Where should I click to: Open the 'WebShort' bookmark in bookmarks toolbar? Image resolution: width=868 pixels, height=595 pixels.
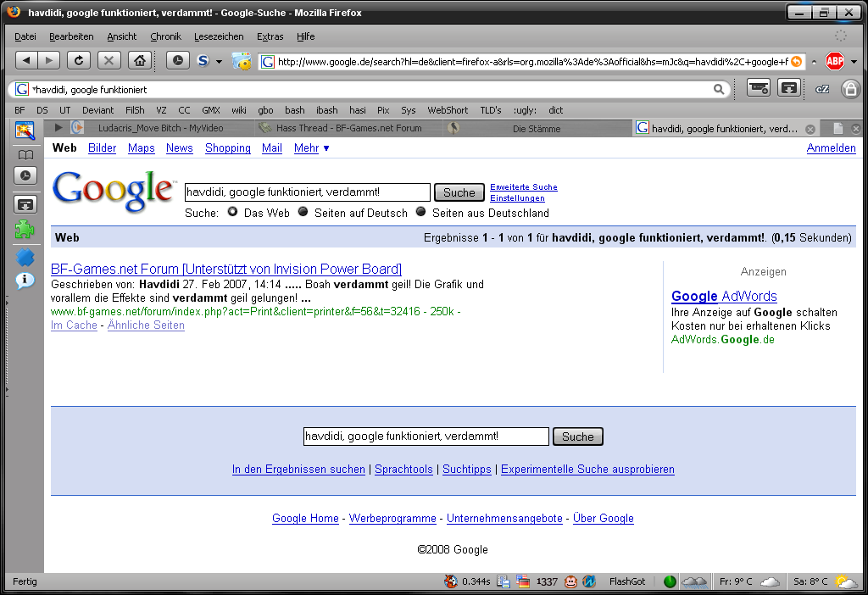pyautogui.click(x=448, y=110)
